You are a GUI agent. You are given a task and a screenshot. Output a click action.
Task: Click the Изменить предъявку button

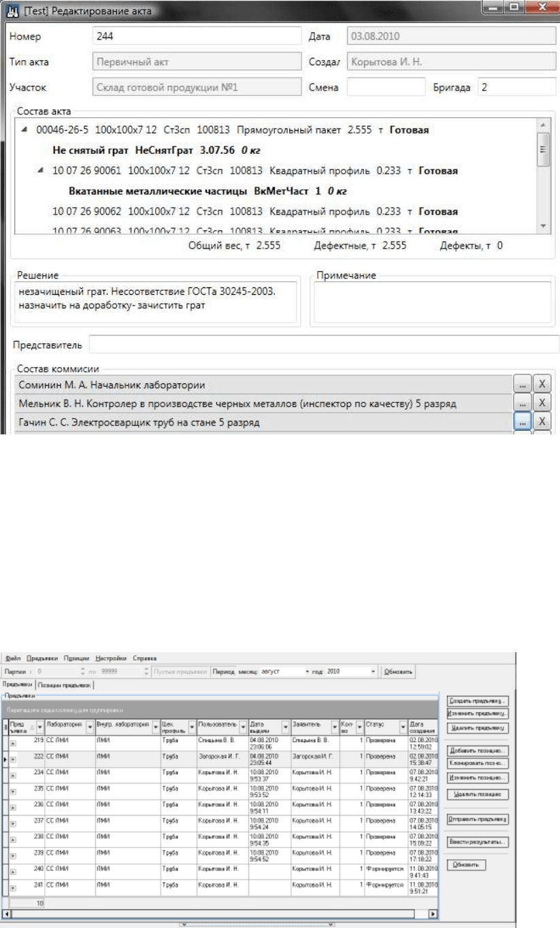478,714
